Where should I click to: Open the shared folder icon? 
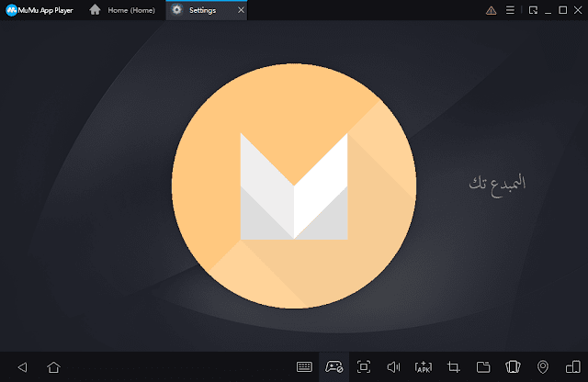point(482,367)
